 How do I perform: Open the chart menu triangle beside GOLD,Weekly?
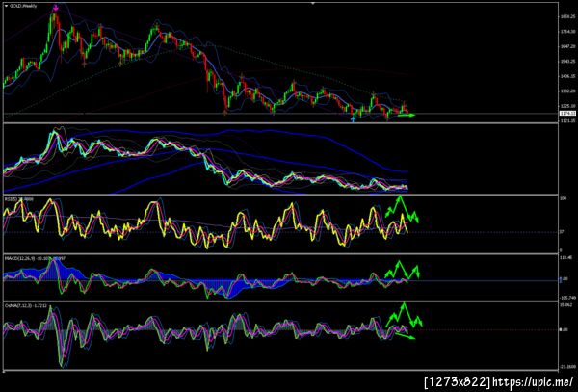(x=6, y=6)
